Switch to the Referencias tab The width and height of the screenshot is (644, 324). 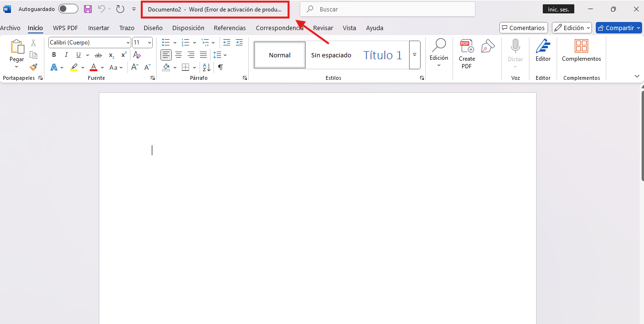pos(230,28)
